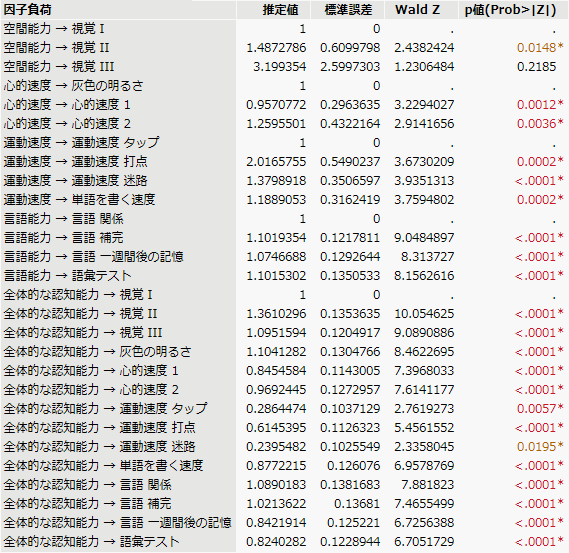Click standard error 0.3506597
The width and height of the screenshot is (569, 553).
click(x=350, y=181)
